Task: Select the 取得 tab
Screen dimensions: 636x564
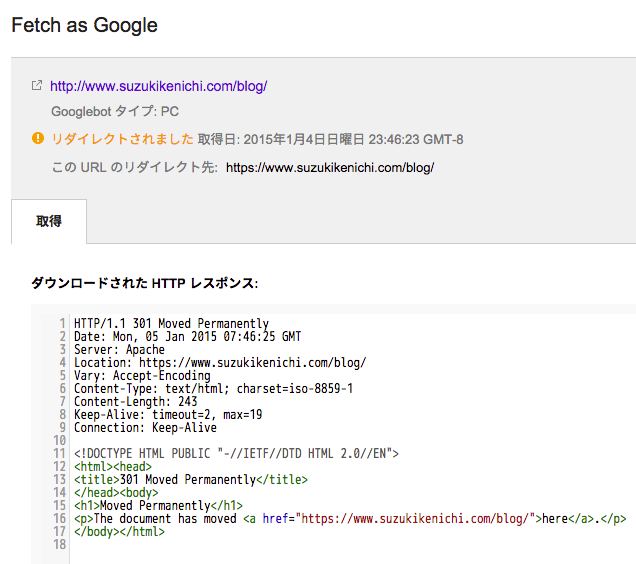Action: (x=49, y=221)
